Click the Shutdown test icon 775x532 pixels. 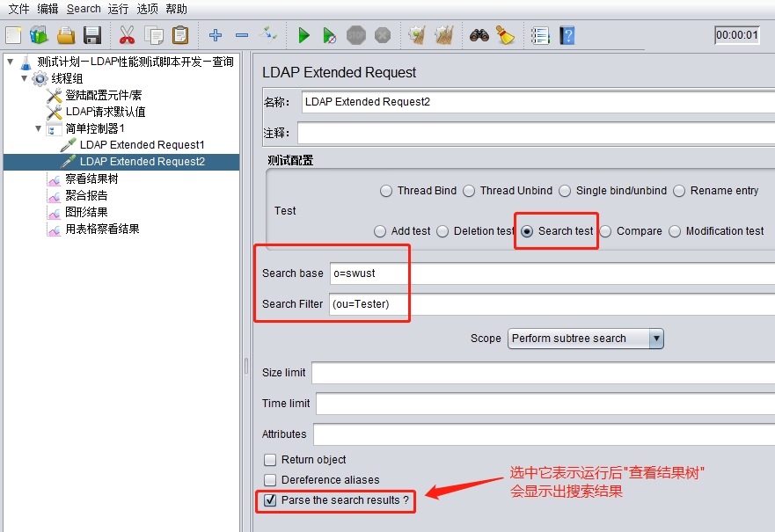click(383, 35)
